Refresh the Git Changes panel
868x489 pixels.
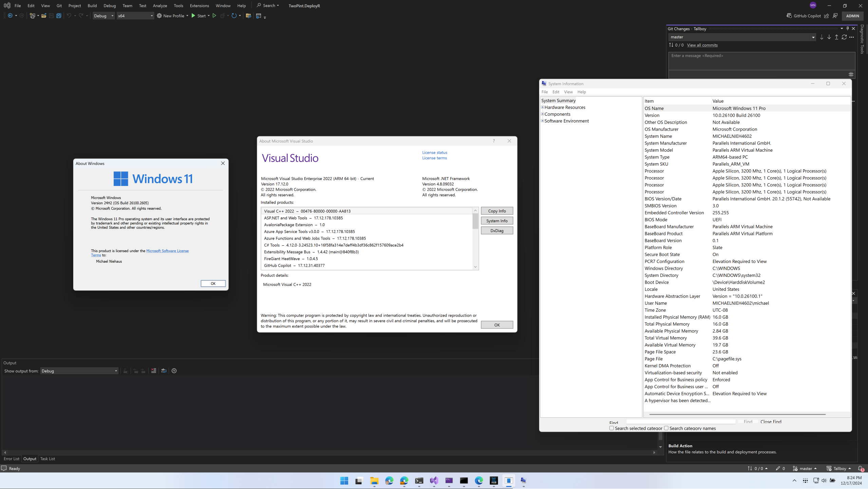tap(844, 37)
